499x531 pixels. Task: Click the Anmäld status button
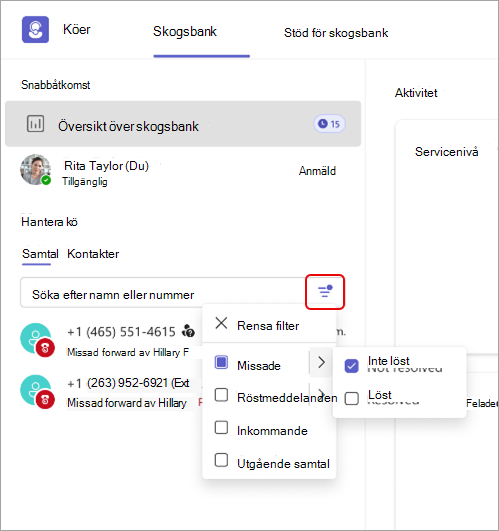tap(317, 171)
